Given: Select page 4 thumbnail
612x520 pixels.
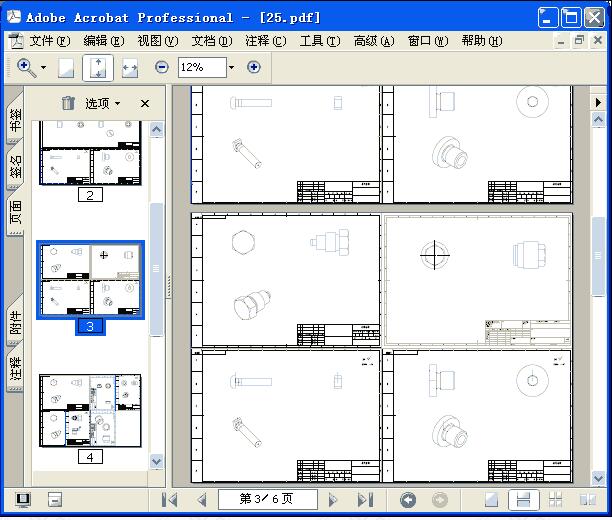Looking at the screenshot, I should pyautogui.click(x=90, y=411).
